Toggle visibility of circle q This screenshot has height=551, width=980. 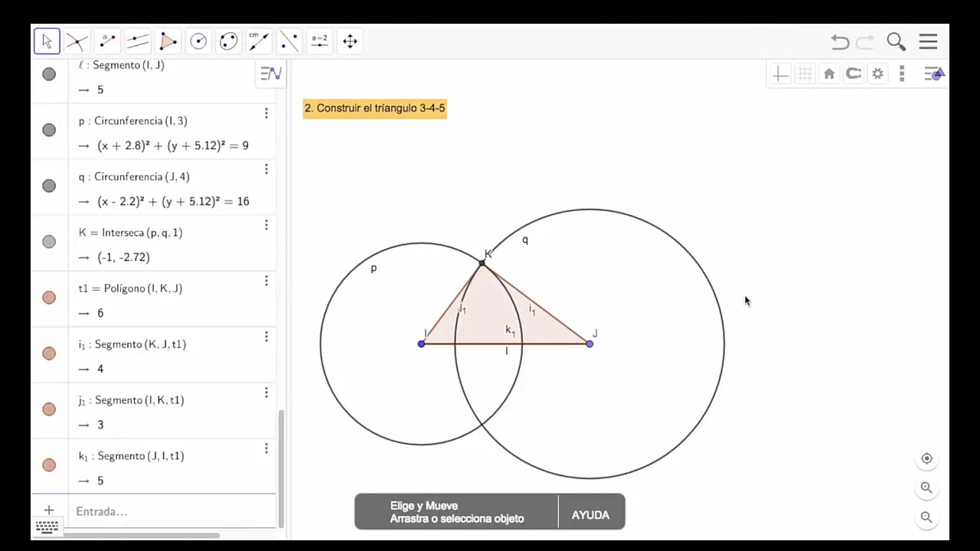(x=49, y=186)
